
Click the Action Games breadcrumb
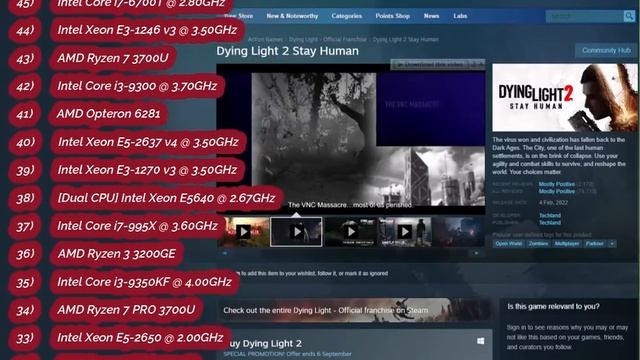(265, 40)
